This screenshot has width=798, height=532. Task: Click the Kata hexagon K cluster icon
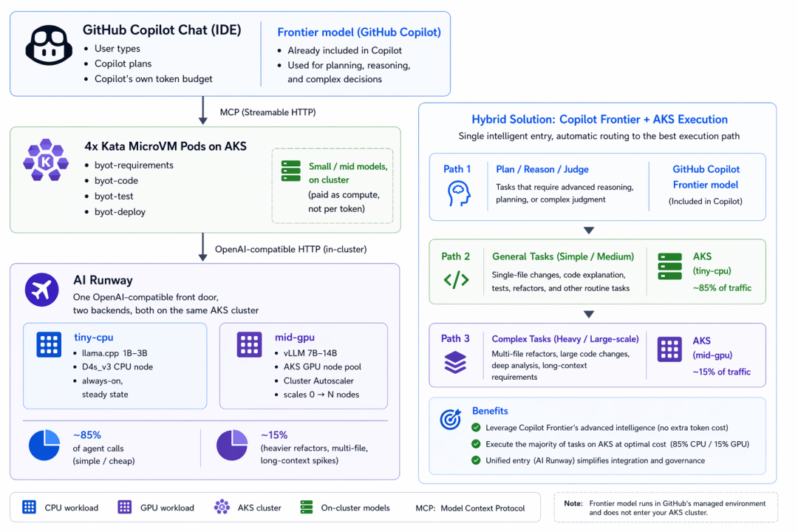click(x=46, y=160)
